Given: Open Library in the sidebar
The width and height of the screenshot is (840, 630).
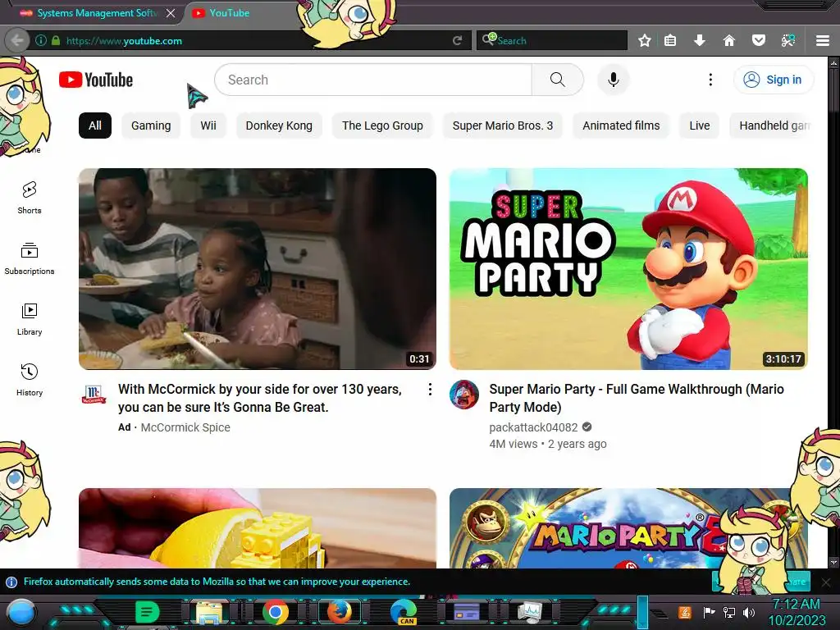Looking at the screenshot, I should (30, 319).
